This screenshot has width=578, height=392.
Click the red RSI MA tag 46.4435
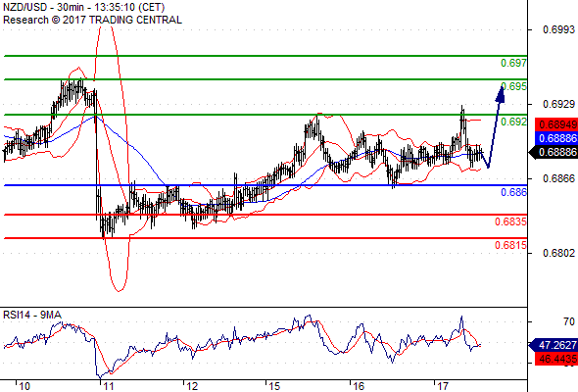click(556, 359)
